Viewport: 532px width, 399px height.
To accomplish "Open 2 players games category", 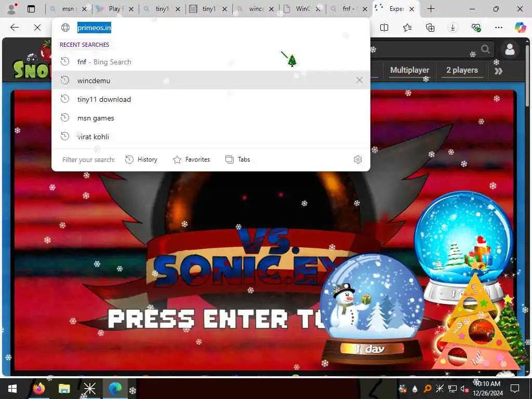I will pyautogui.click(x=462, y=70).
